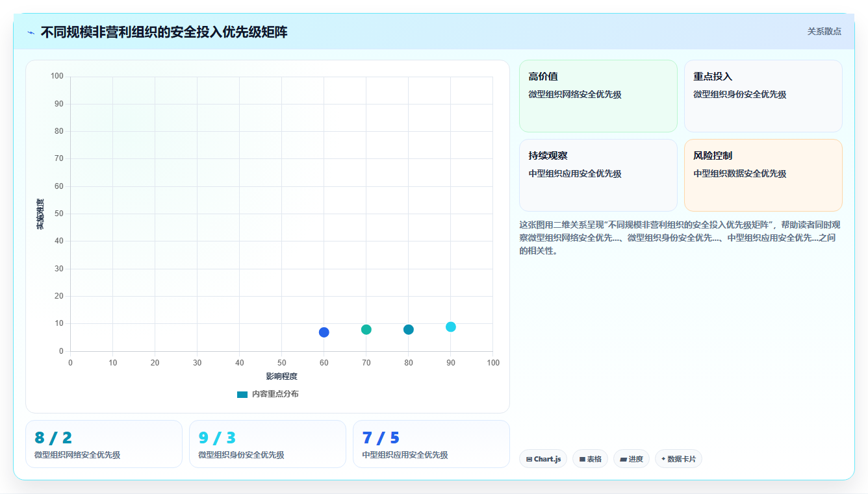
Task: Select the 8 / 2 stat card
Action: [104, 444]
